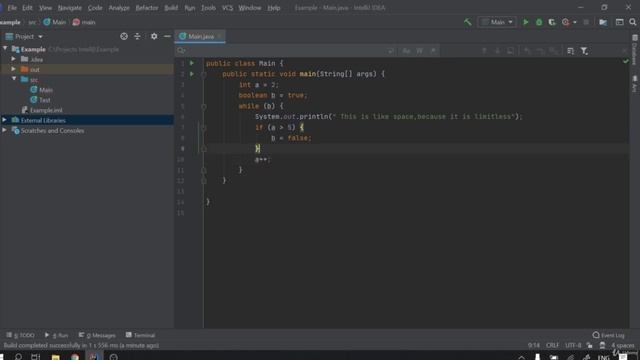The image size is (640, 360).
Task: Click the UTF-8 encoding in status bar
Action: [x=573, y=345]
